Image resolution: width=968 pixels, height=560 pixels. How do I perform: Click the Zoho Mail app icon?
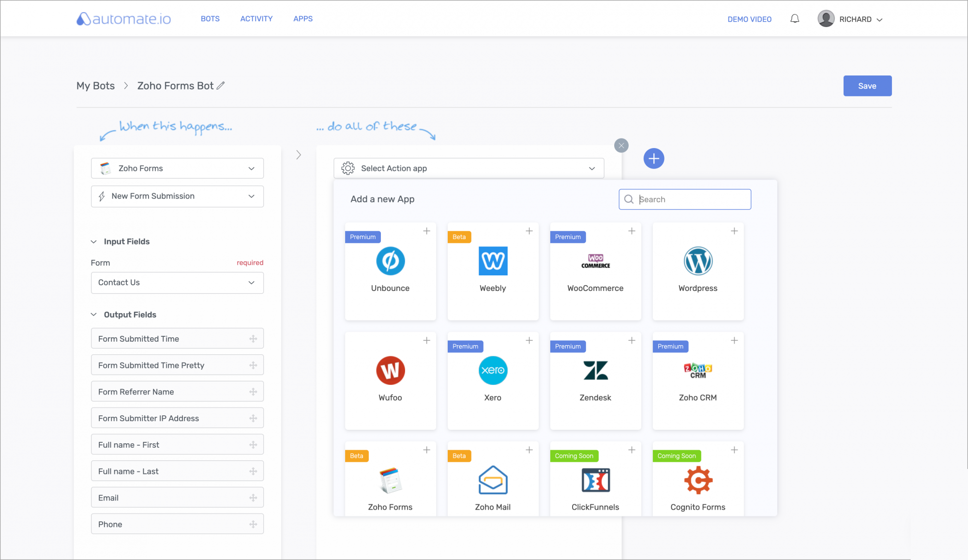pos(492,479)
